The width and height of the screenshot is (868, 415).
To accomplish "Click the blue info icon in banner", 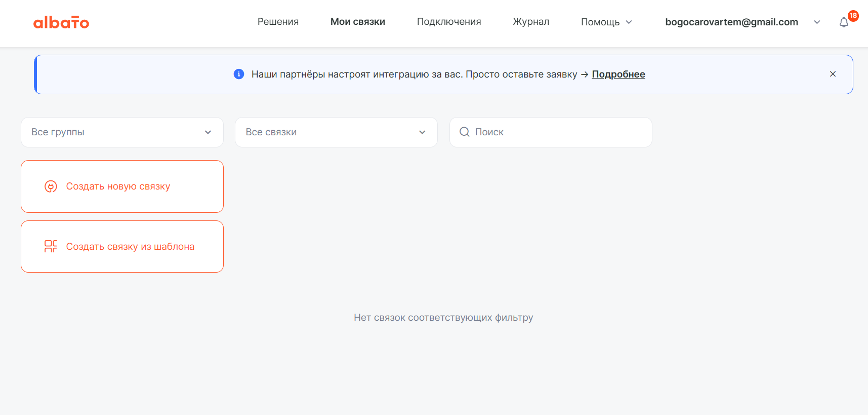I will [239, 74].
